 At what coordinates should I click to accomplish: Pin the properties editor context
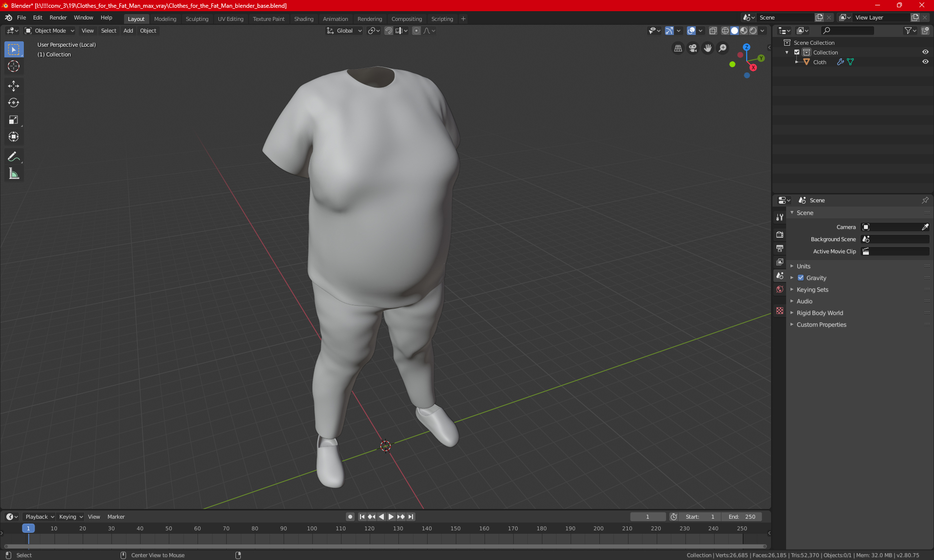click(925, 200)
